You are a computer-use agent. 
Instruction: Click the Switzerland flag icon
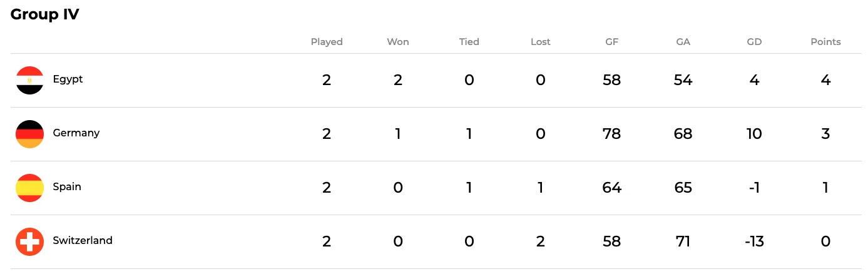tap(29, 241)
